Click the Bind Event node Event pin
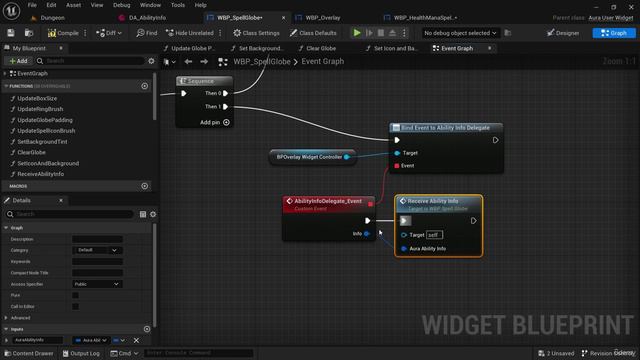This screenshot has width=640, height=360. click(397, 166)
